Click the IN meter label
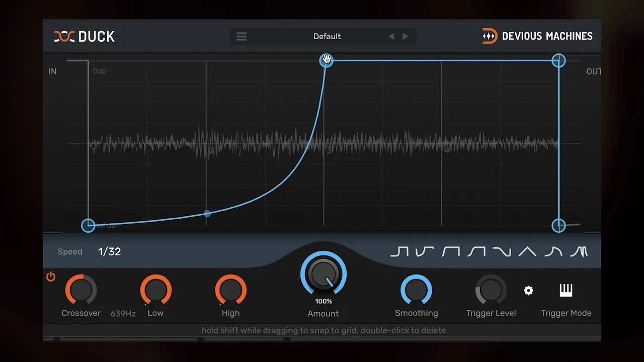Viewport: 644px width, 362px height. tap(52, 71)
